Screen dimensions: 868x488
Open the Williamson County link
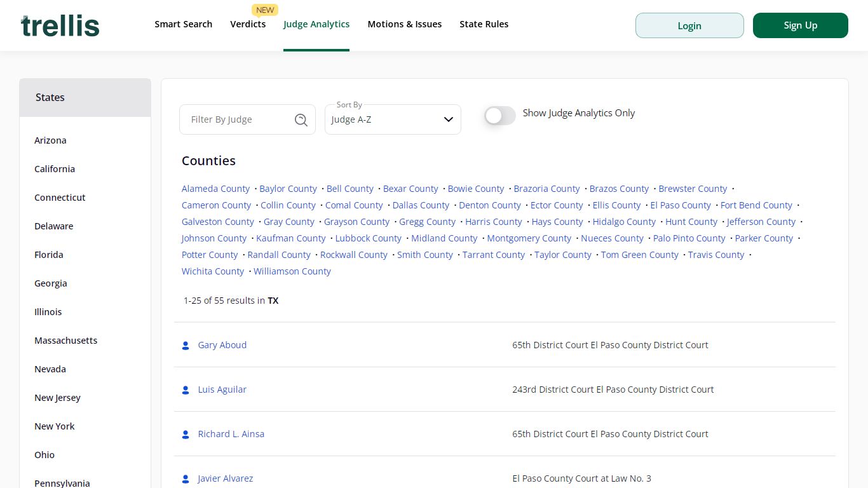tap(292, 271)
